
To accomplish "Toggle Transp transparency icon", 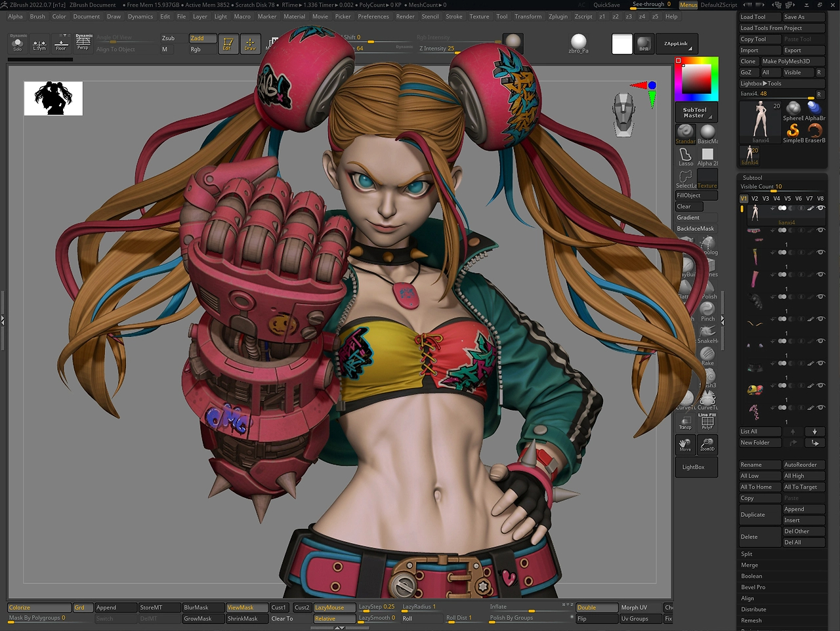I will click(x=685, y=422).
